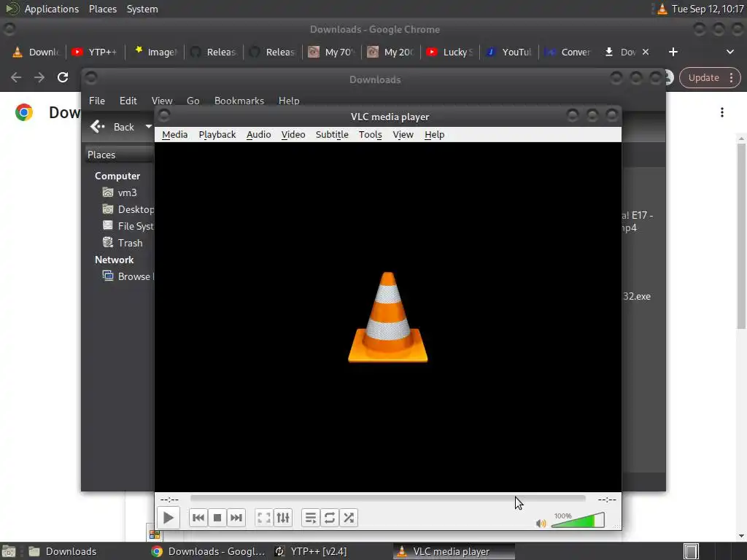The height and width of the screenshot is (560, 747).
Task: Click show desktop icon in bottom panel
Action: [x=9, y=551]
